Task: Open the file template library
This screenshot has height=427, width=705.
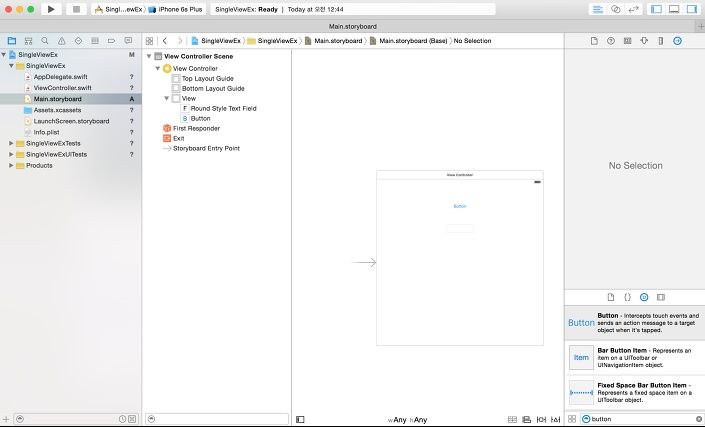Action: tap(611, 297)
